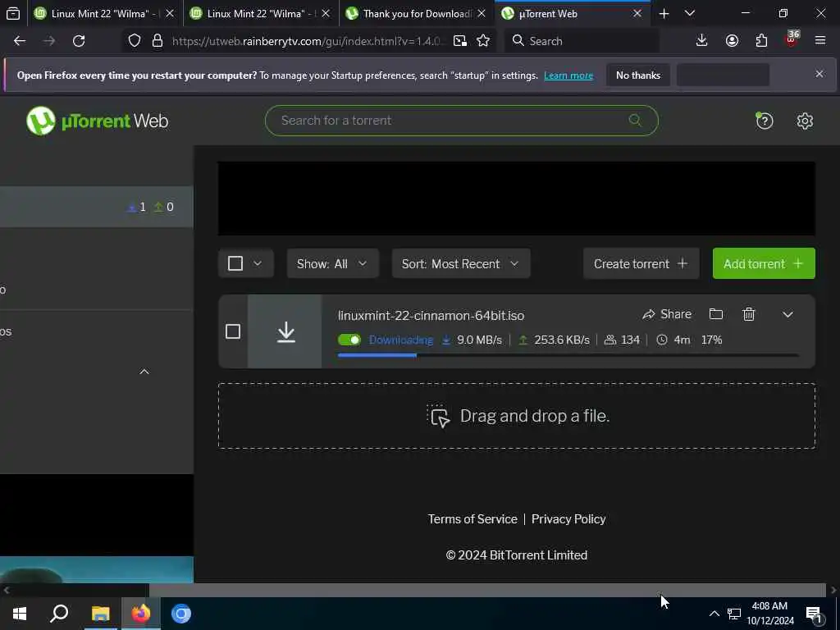Click the green Add torrent button
Image resolution: width=840 pixels, height=630 pixels.
tap(764, 263)
